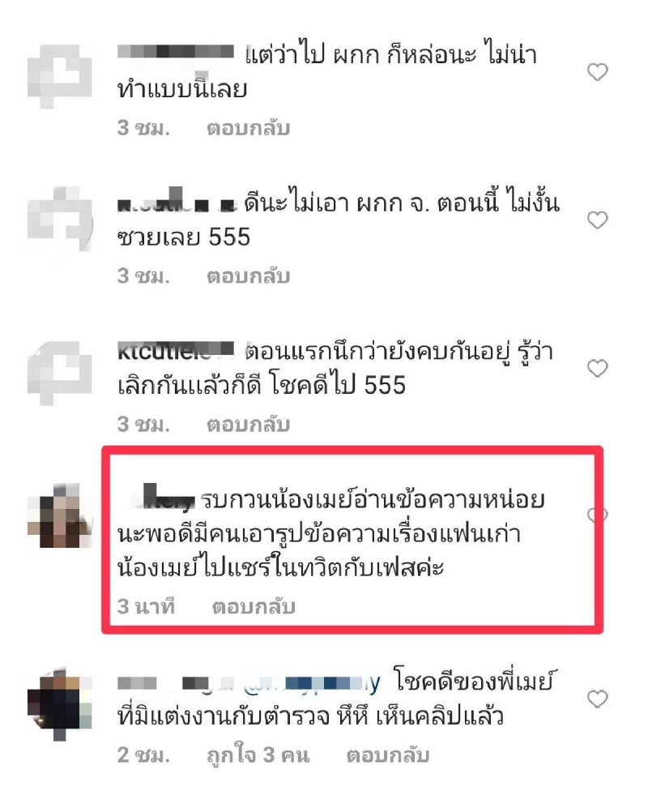This screenshot has height=812, width=648.
Task: Like the comment beginning ดีนะไม่เอา ผกก
Action: [597, 220]
